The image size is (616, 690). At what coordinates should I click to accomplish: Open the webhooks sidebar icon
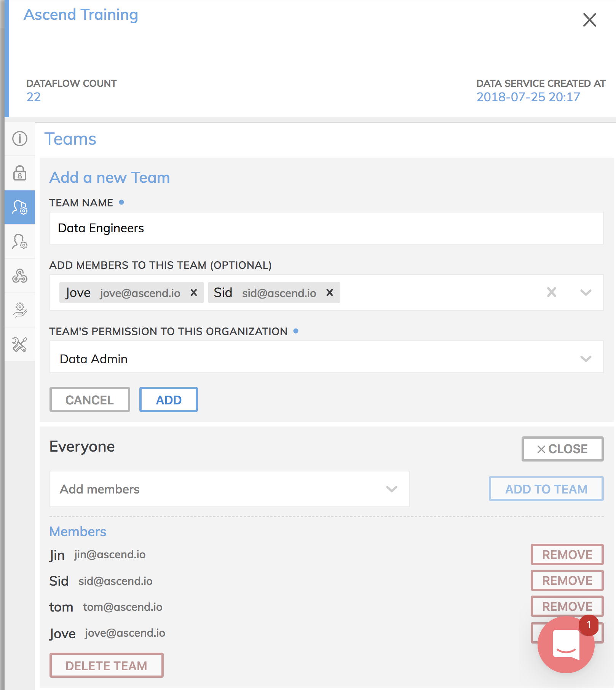pos(20,276)
